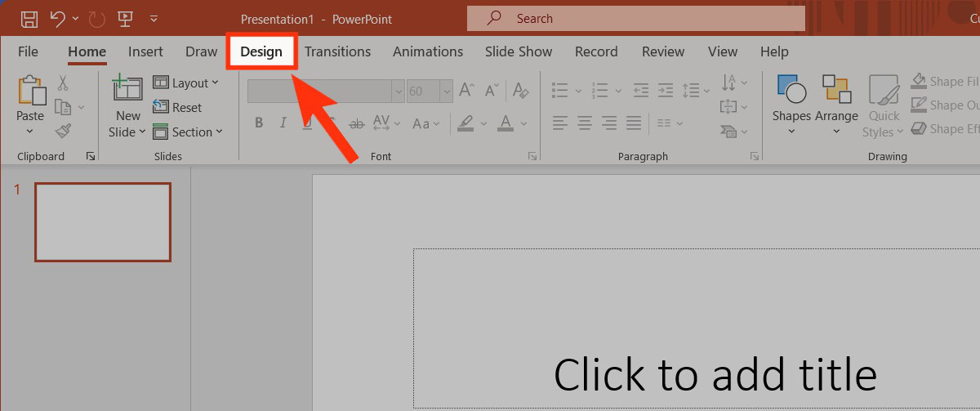This screenshot has height=411, width=980.
Task: Open the File menu
Action: pyautogui.click(x=28, y=51)
